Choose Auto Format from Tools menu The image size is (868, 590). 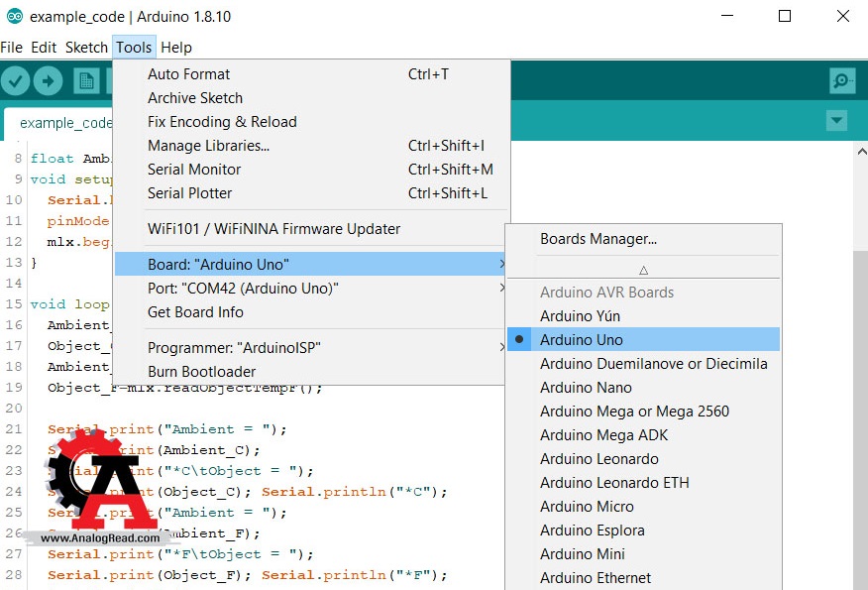(x=310, y=74)
